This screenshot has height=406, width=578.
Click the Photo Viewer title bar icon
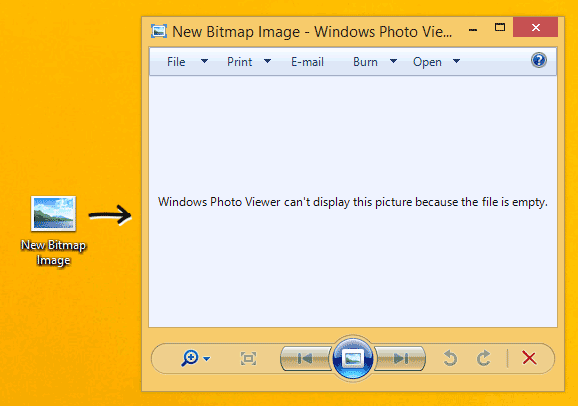pyautogui.click(x=159, y=31)
